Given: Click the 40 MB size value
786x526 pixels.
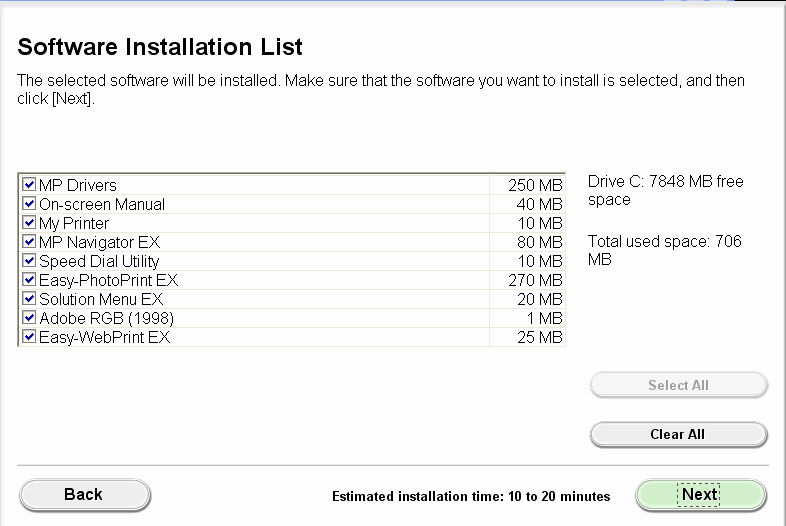Looking at the screenshot, I should [x=539, y=204].
